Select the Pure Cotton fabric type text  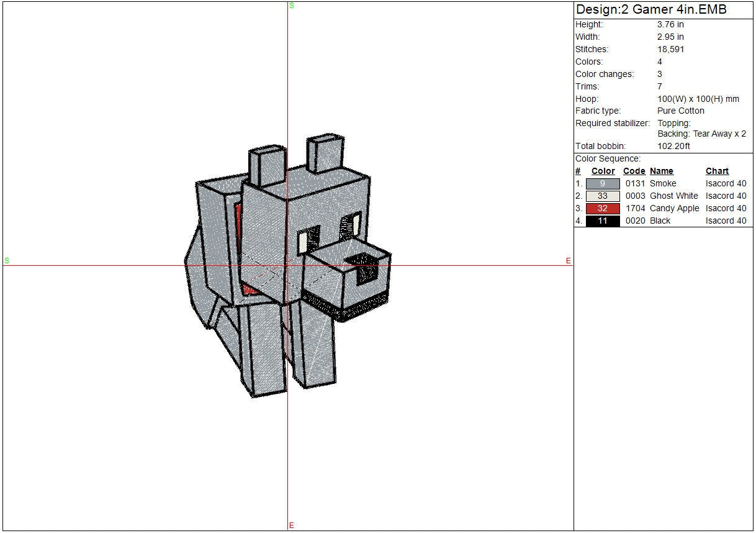click(x=681, y=111)
